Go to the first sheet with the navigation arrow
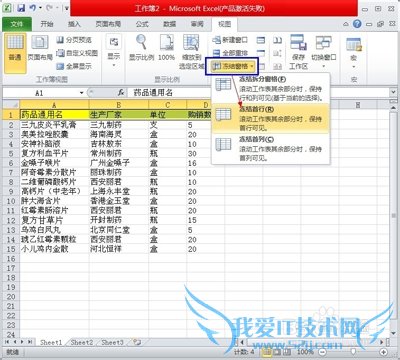The image size is (400, 360). click(7, 342)
